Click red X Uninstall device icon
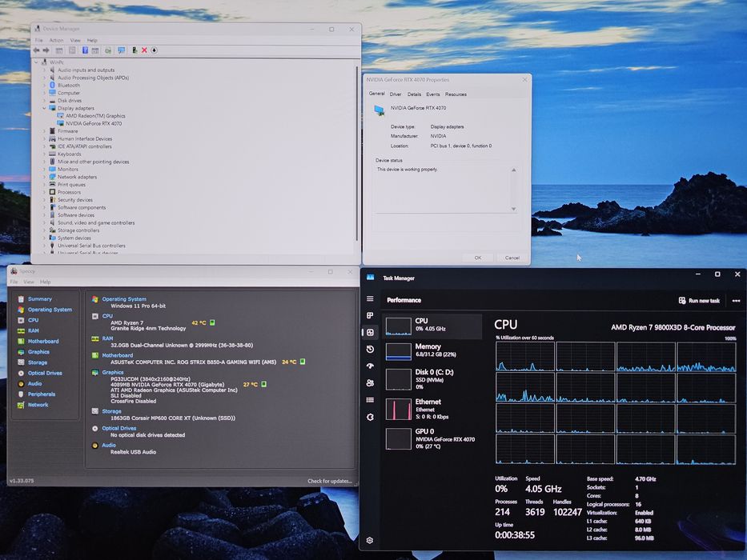The height and width of the screenshot is (560, 747). 144,50
